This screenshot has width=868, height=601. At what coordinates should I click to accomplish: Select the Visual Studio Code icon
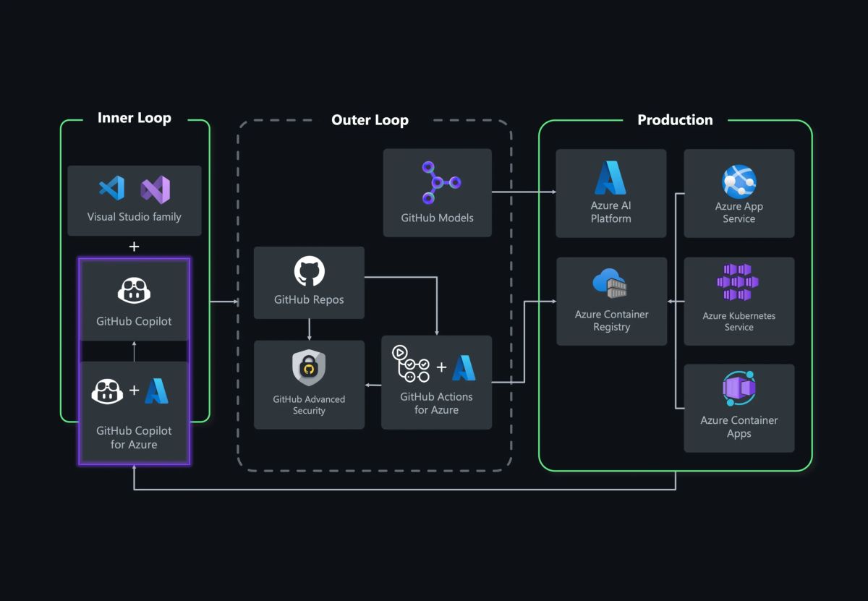tap(111, 189)
